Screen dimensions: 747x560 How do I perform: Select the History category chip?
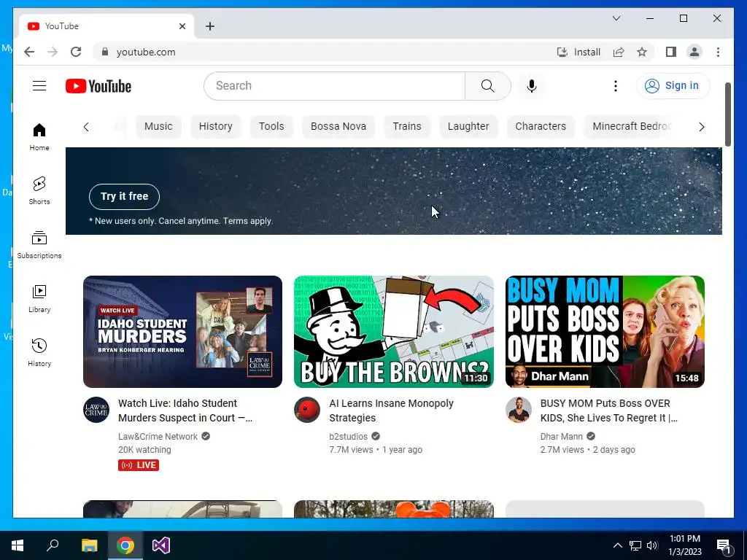pyautogui.click(x=216, y=126)
